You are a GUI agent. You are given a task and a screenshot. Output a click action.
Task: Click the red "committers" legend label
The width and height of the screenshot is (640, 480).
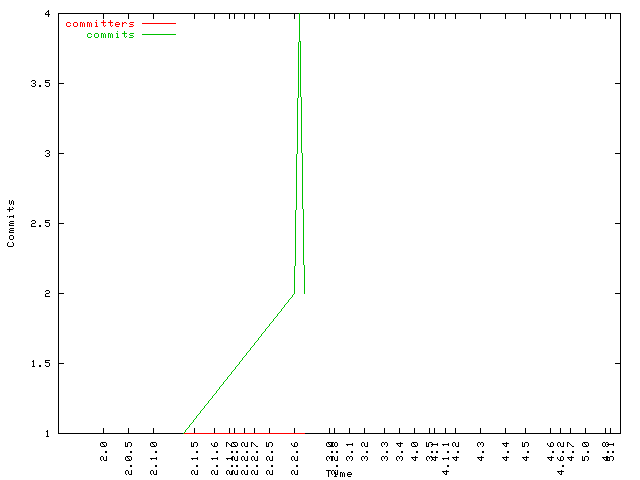tap(99, 23)
